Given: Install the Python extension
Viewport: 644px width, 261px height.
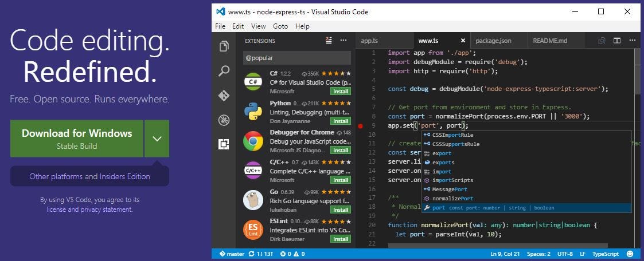Looking at the screenshot, I should click(x=341, y=121).
